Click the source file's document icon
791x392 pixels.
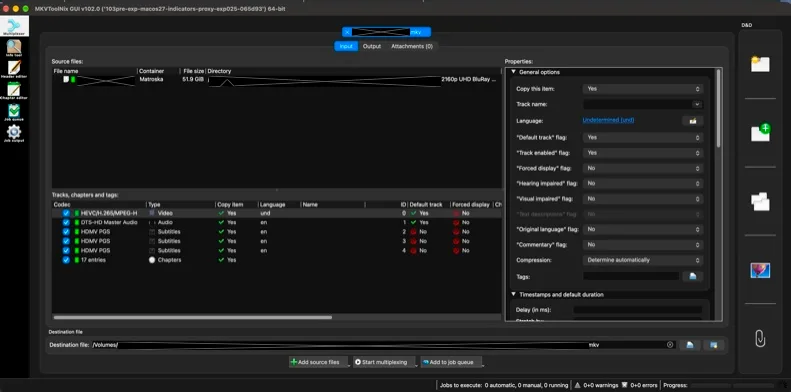(66, 80)
